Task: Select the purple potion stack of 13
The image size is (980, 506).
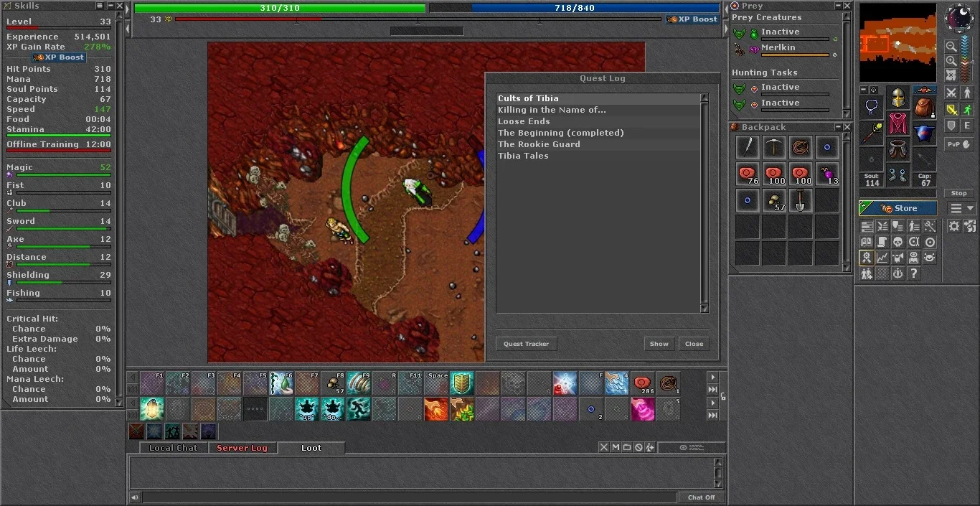Action: tap(827, 174)
